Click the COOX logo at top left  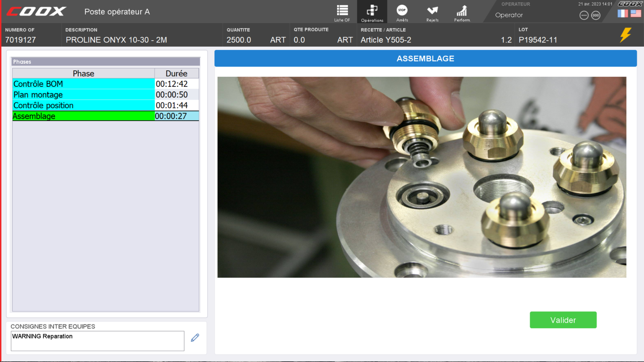(36, 11)
